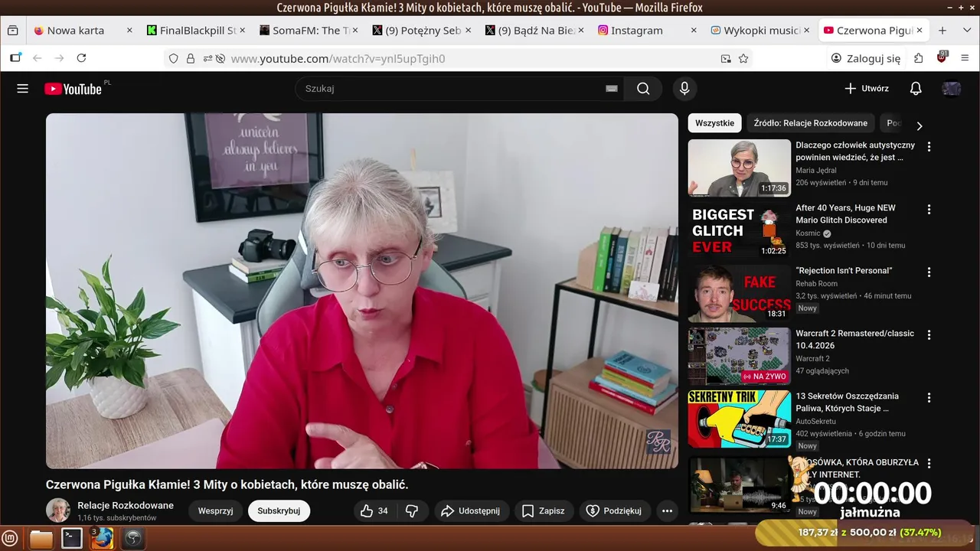
Task: Save video with the Zapisz button
Action: [543, 510]
